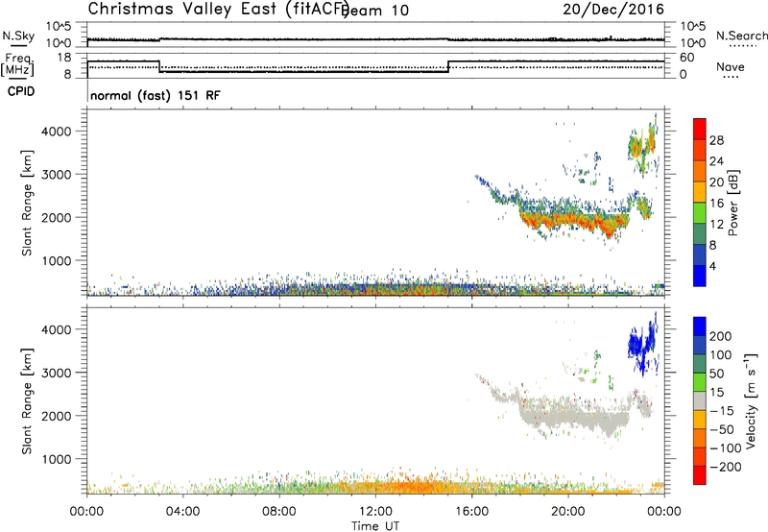The width and height of the screenshot is (768, 532).
Task: Click the '28' power colorbar tick
Action: pos(716,140)
